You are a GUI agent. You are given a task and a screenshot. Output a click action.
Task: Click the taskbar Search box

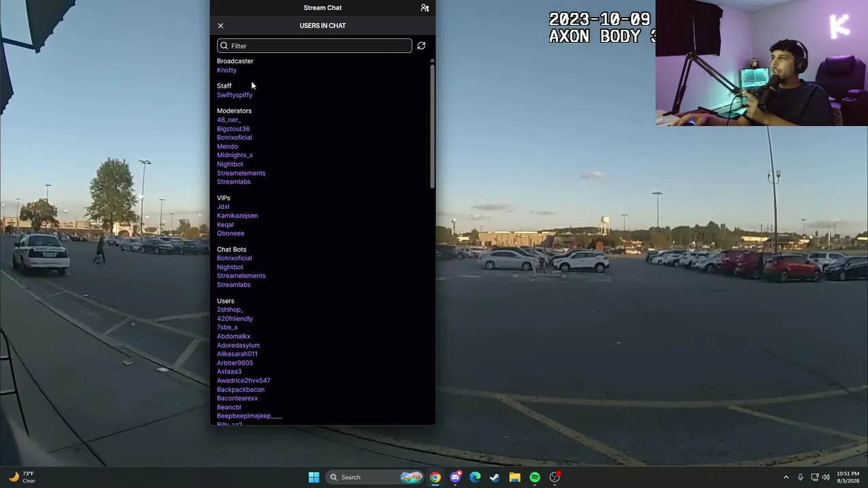click(375, 477)
